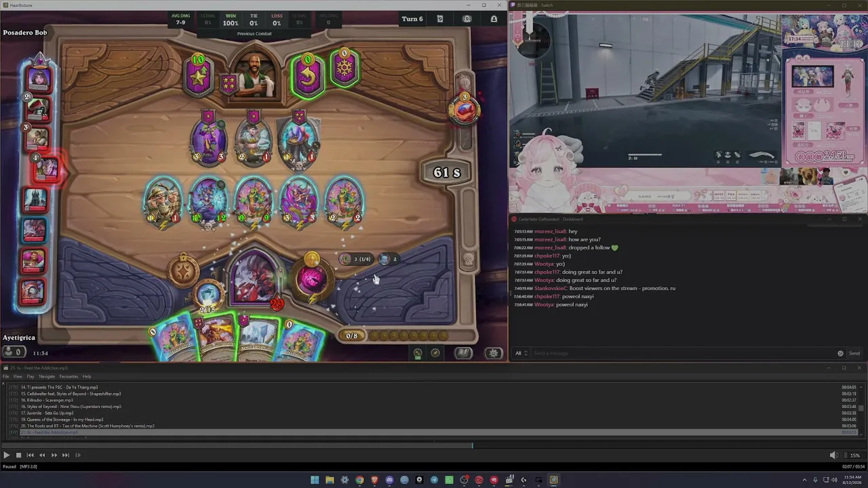Image resolution: width=868 pixels, height=488 pixels.
Task: Mute the music player volume
Action: tap(833, 455)
